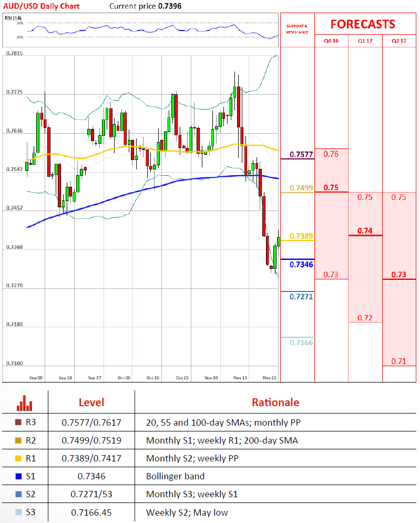The image size is (420, 523).
Task: Click the Oct 06 date axis label
Action: coord(124,378)
